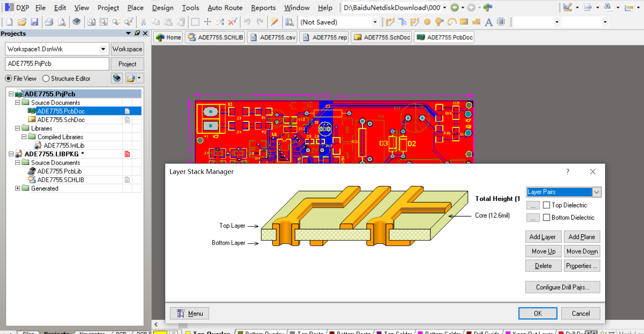This screenshot has height=334, width=644.
Task: Collapse the Libraries folder in tree
Action: coord(17,128)
